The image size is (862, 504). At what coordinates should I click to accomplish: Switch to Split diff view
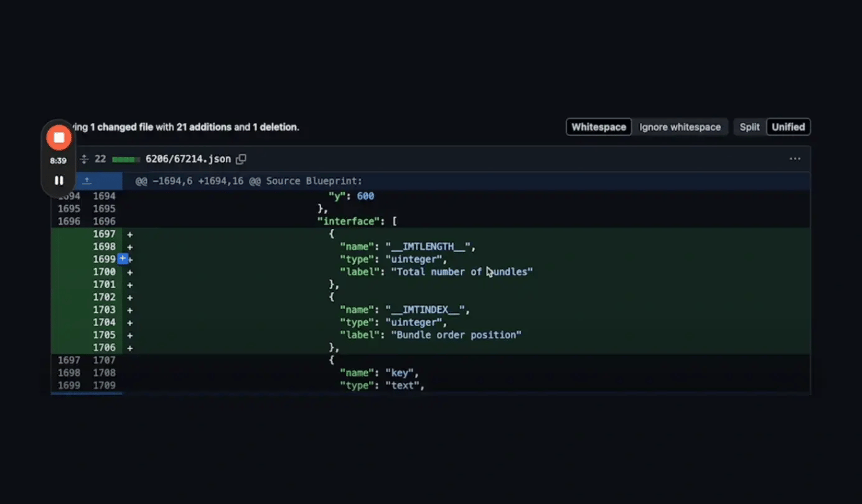[749, 126]
